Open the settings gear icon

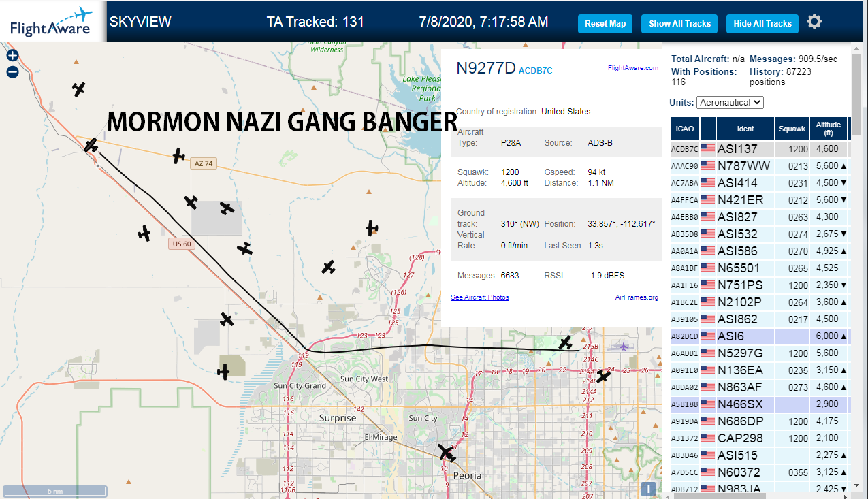[814, 22]
